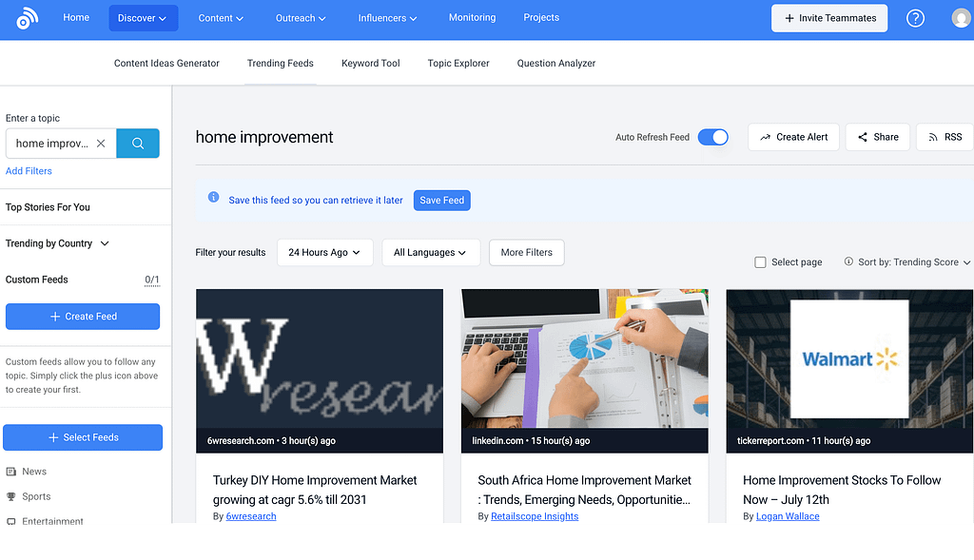Open the Walmart article thumbnail
The height and width of the screenshot is (560, 974).
pyautogui.click(x=848, y=359)
